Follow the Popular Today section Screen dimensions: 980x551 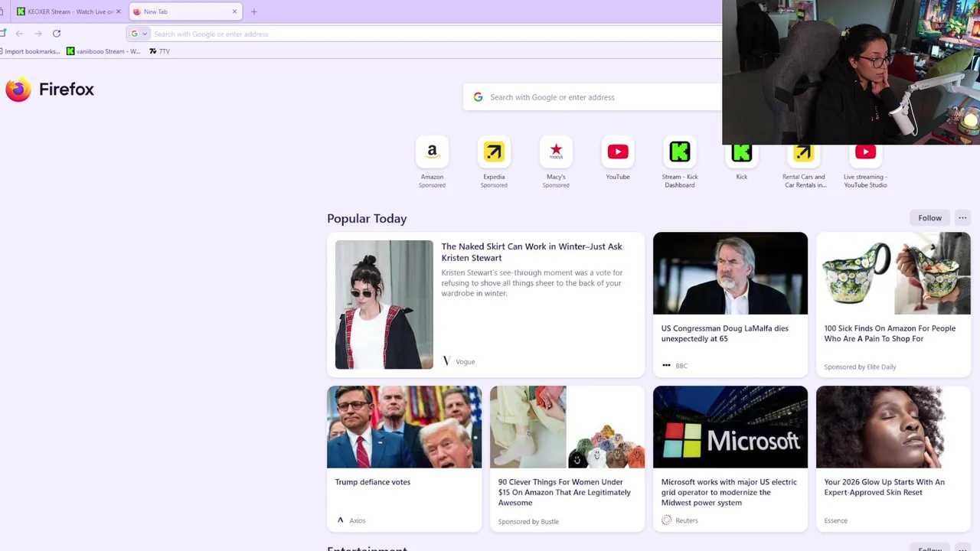coord(930,218)
